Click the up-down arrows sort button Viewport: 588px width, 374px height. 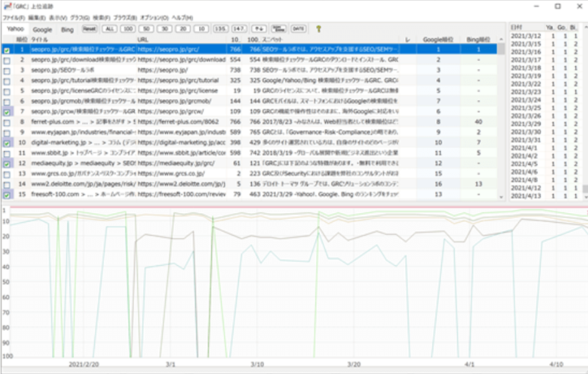260,28
